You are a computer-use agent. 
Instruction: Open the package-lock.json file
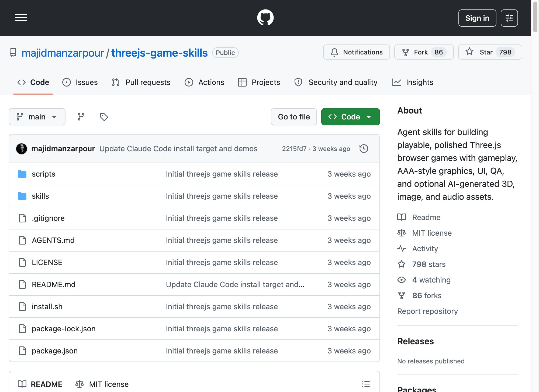tap(64, 329)
